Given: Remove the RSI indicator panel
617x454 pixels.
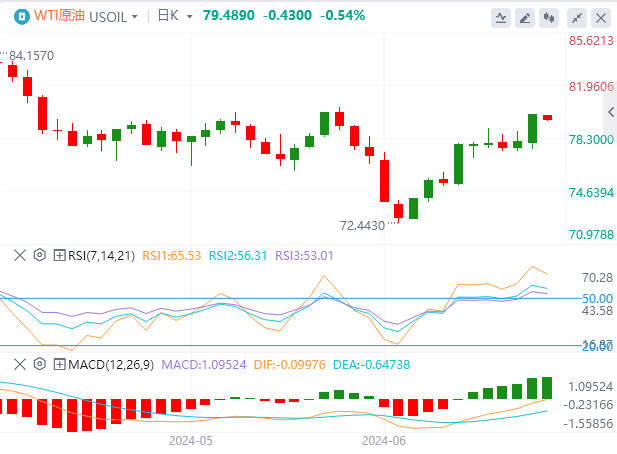Looking at the screenshot, I should point(20,255).
